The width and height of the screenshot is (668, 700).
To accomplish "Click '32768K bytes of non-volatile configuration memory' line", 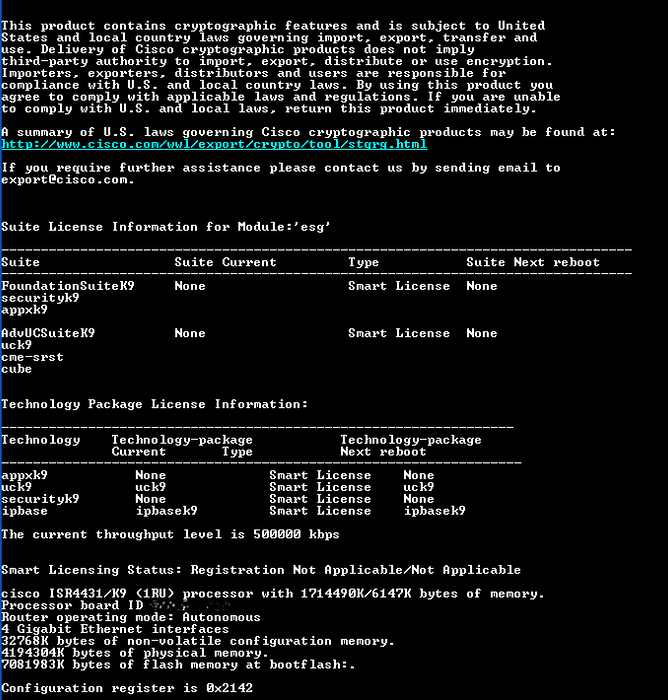I will click(x=198, y=641).
